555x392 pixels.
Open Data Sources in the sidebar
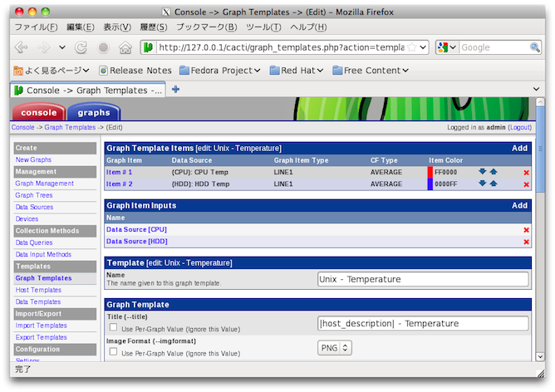tap(34, 207)
